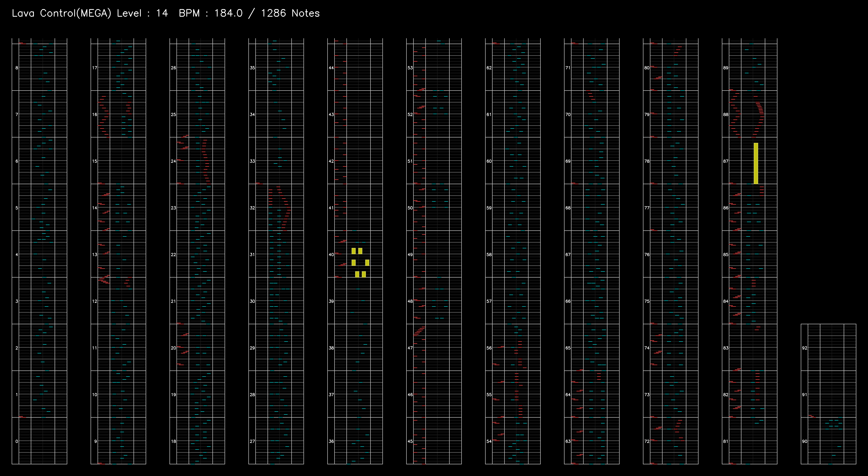Select measure number 54 label

pyautogui.click(x=489, y=441)
